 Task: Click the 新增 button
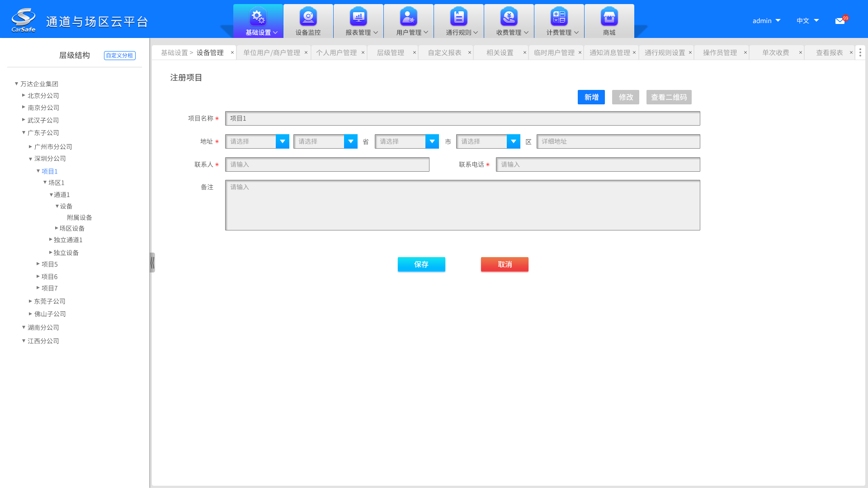coord(591,97)
